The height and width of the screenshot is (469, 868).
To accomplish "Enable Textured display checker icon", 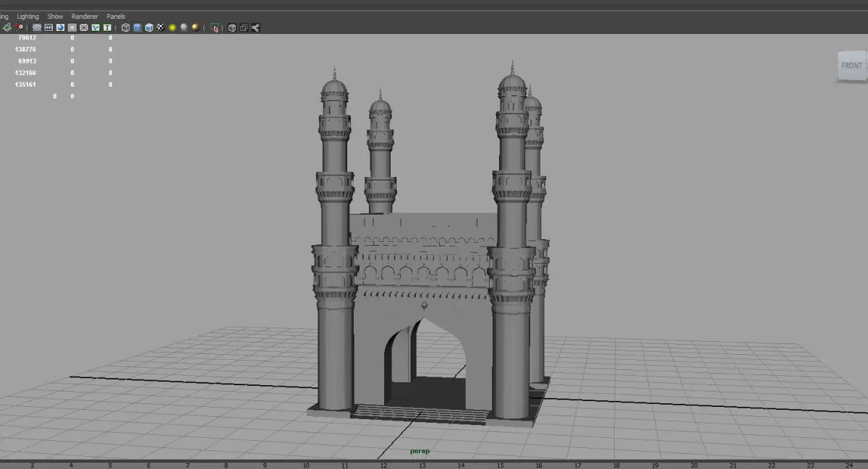I will coord(160,27).
